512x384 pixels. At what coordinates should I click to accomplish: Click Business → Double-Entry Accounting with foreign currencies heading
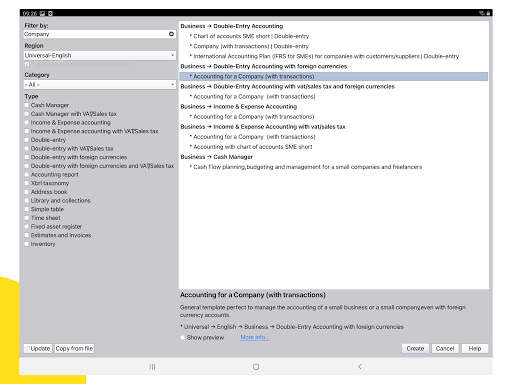[264, 66]
